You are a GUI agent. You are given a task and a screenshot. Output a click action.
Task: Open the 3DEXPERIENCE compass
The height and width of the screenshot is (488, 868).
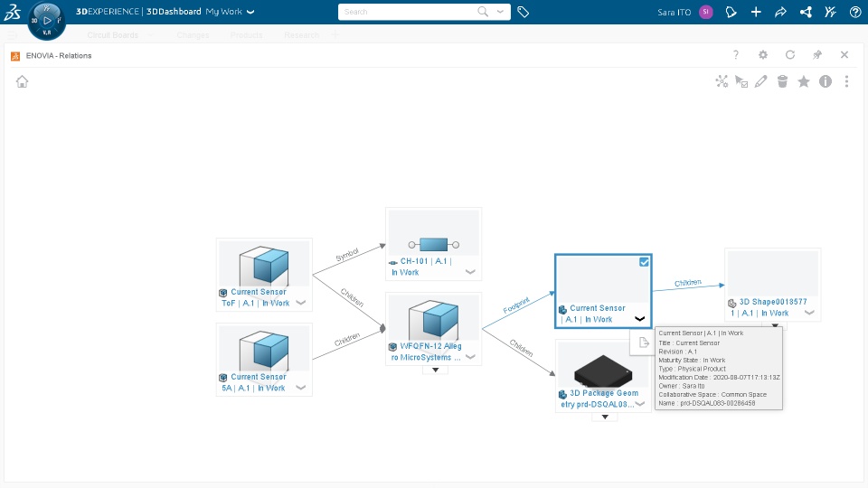click(x=46, y=21)
